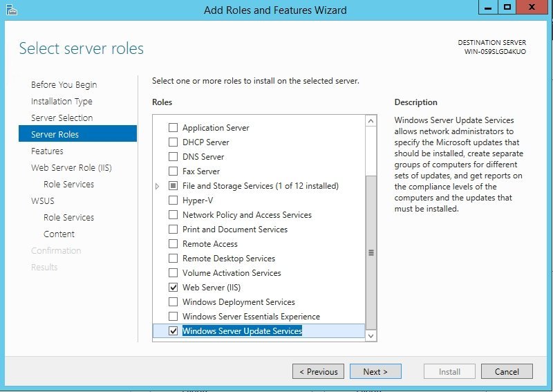Image resolution: width=553 pixels, height=392 pixels.
Task: Check the DHCP Server role
Action: [173, 142]
